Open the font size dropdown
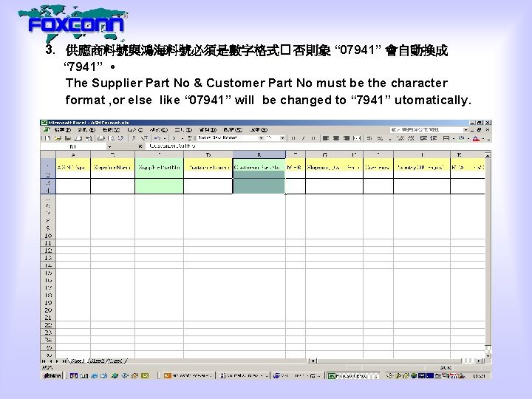The height and width of the screenshot is (399, 532). coord(282,138)
